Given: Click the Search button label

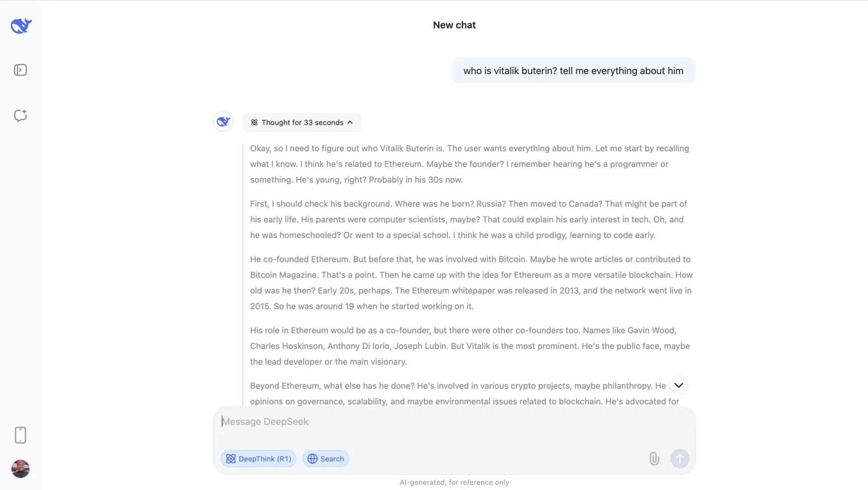Looking at the screenshot, I should (x=332, y=458).
